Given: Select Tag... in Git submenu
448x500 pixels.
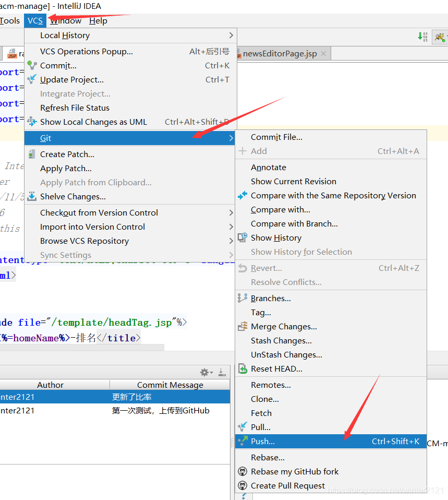Looking at the screenshot, I should [261, 312].
